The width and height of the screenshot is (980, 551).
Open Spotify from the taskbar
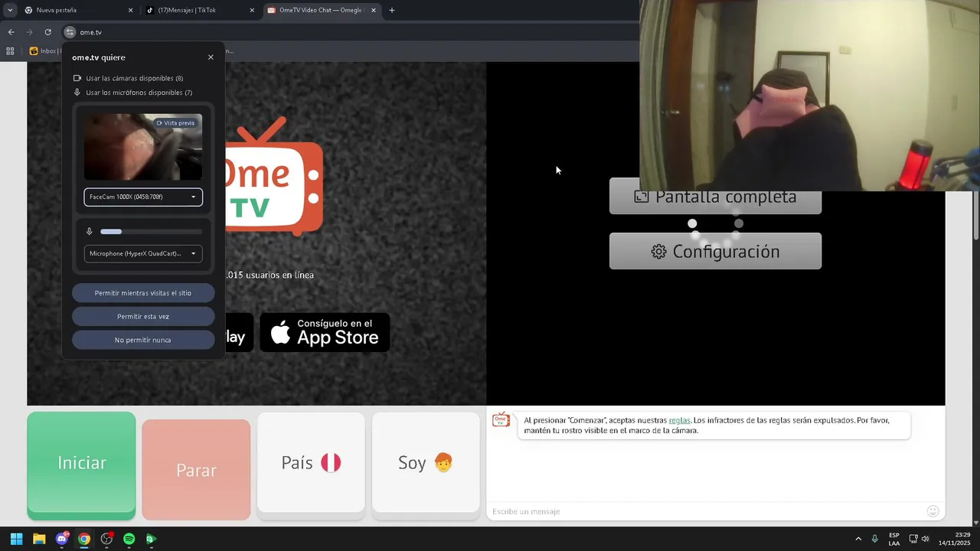coord(129,539)
